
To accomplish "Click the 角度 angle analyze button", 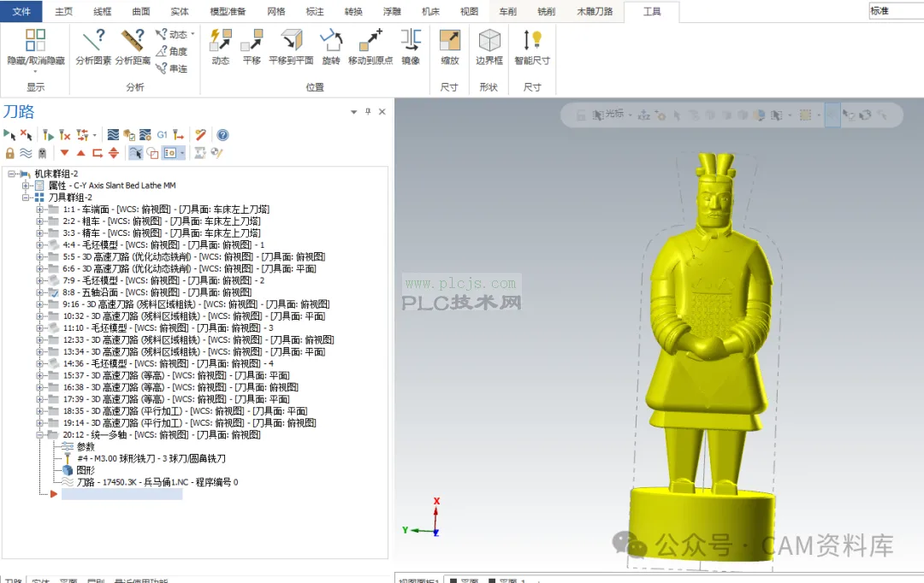I will (171, 51).
